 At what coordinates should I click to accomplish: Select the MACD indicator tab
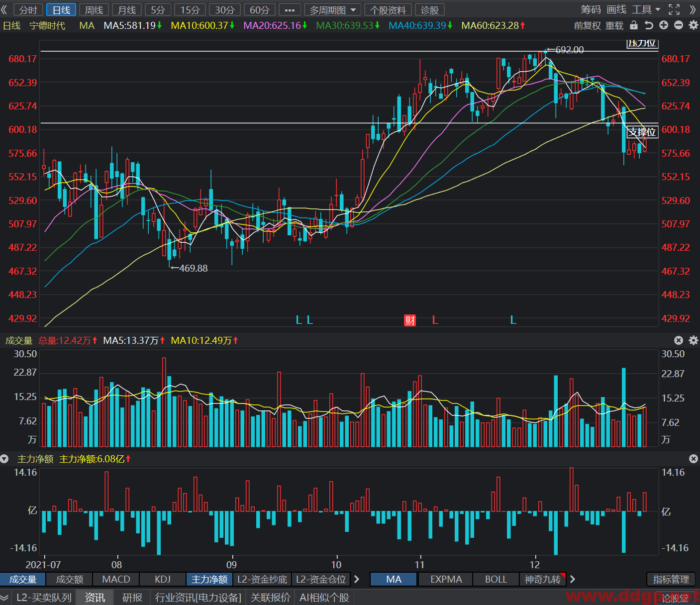[x=116, y=579]
